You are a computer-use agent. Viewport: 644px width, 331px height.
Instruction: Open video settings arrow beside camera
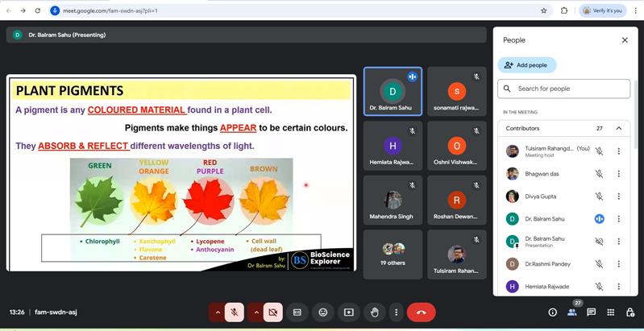pos(256,312)
